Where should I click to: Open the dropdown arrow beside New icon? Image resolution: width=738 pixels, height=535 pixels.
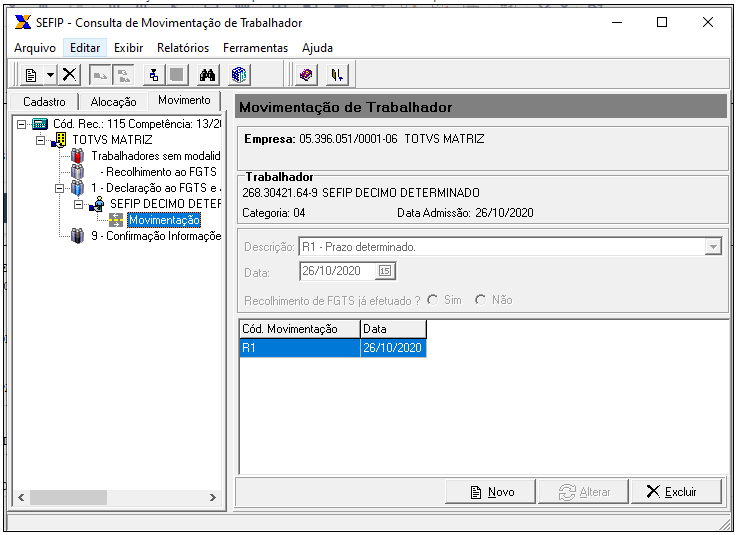point(50,75)
